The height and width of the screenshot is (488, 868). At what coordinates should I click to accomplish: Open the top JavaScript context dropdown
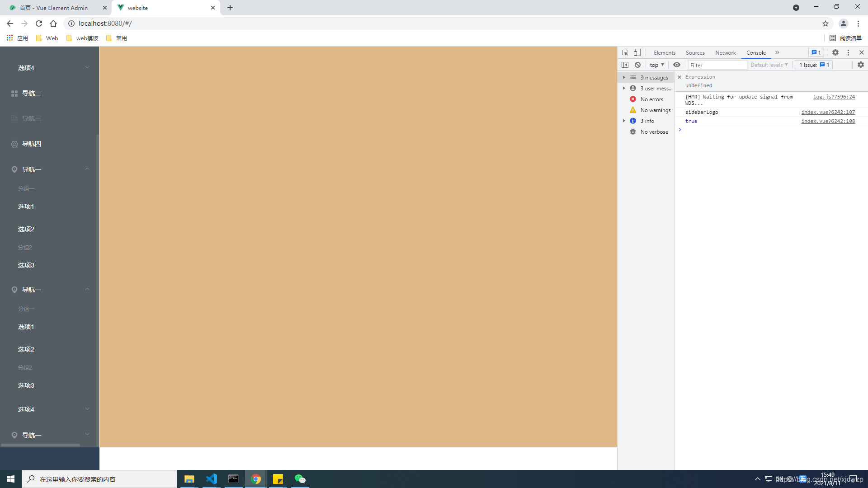tap(657, 65)
